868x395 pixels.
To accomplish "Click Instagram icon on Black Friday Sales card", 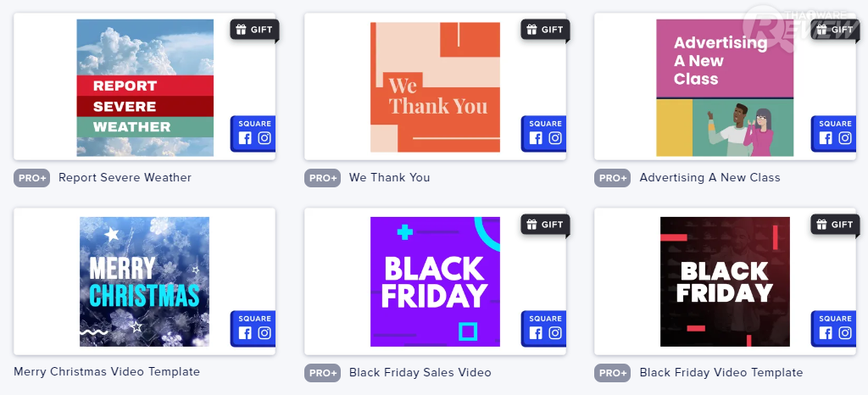I will 555,334.
